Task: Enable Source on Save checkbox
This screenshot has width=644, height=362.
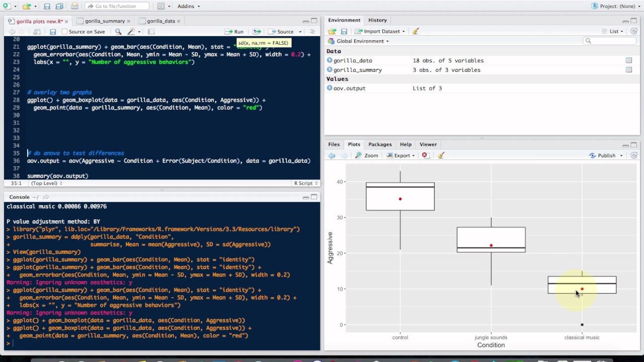Action: pyautogui.click(x=64, y=32)
